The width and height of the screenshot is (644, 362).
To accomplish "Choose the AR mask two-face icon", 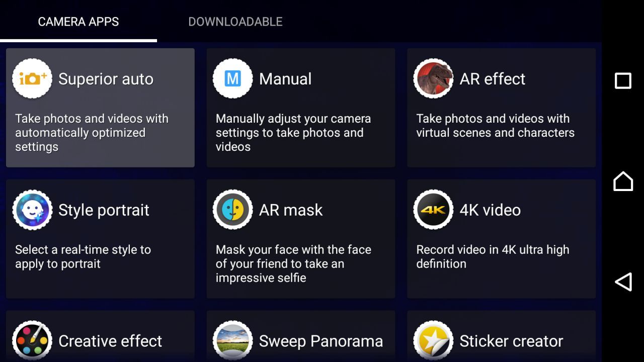I will [232, 210].
